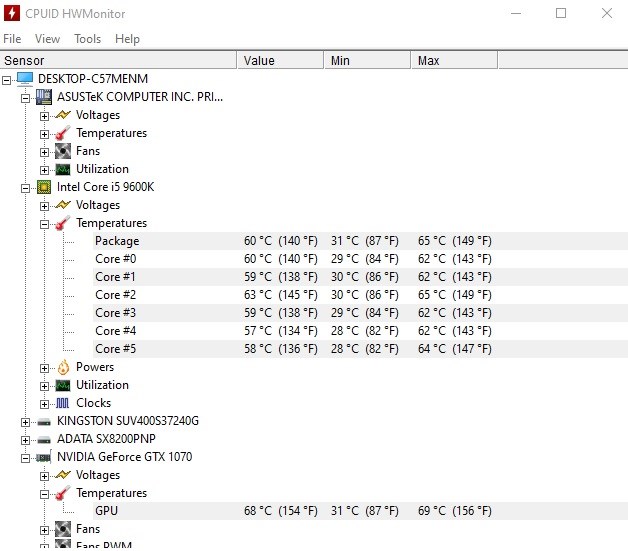The image size is (628, 551).
Task: Select the Core #3 row
Action: [x=360, y=313]
